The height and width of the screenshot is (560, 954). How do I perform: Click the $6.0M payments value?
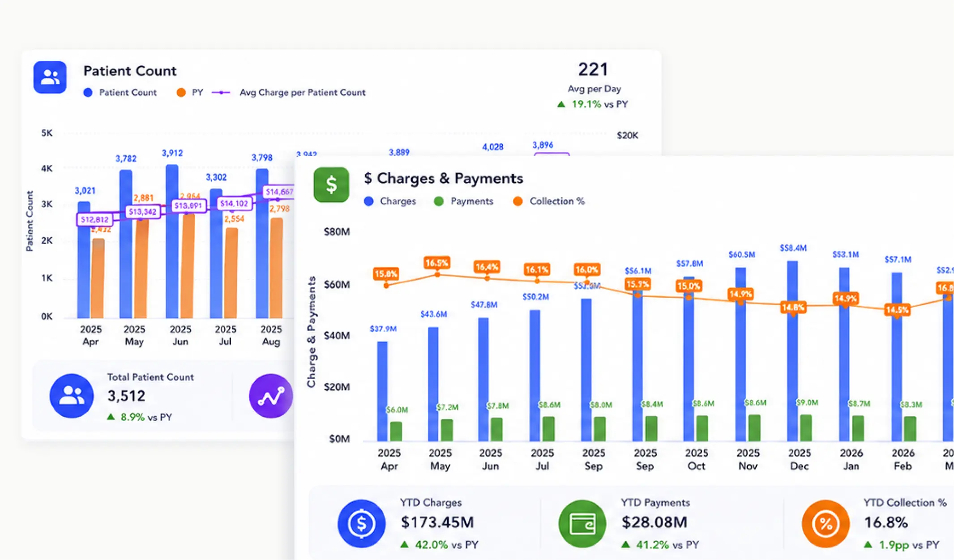click(397, 410)
